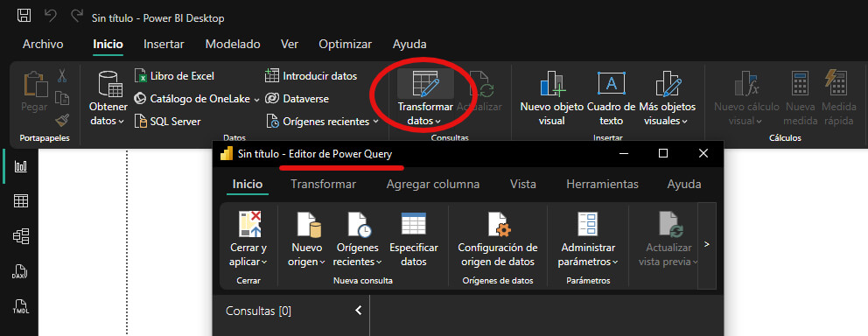Expand the Obtener datos dropdown
The width and height of the screenshot is (868, 336).
point(121,122)
